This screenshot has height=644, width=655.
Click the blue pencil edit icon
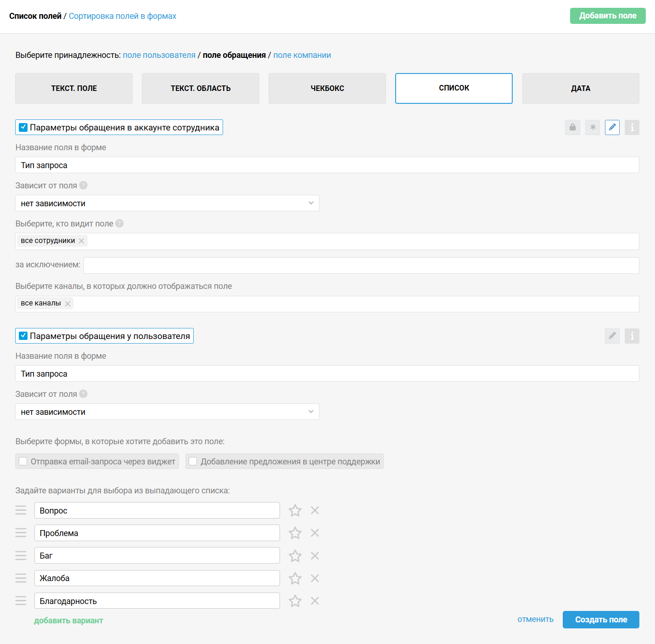(x=612, y=127)
